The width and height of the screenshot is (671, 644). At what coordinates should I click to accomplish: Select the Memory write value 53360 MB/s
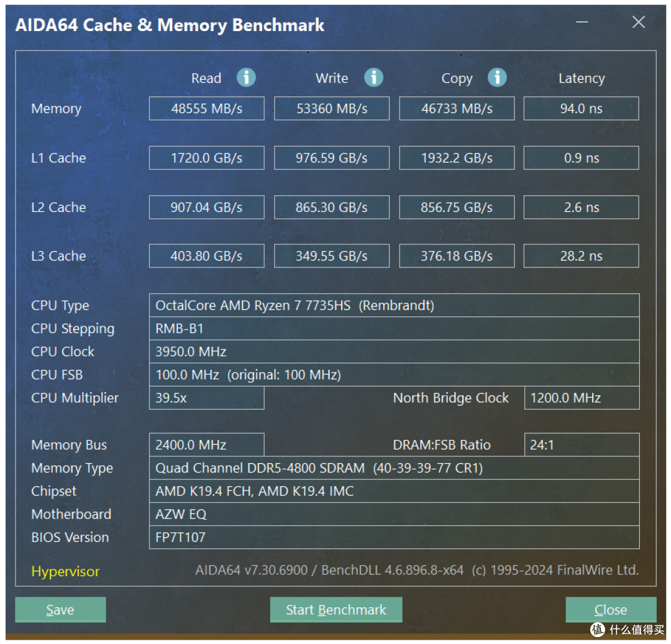332,108
